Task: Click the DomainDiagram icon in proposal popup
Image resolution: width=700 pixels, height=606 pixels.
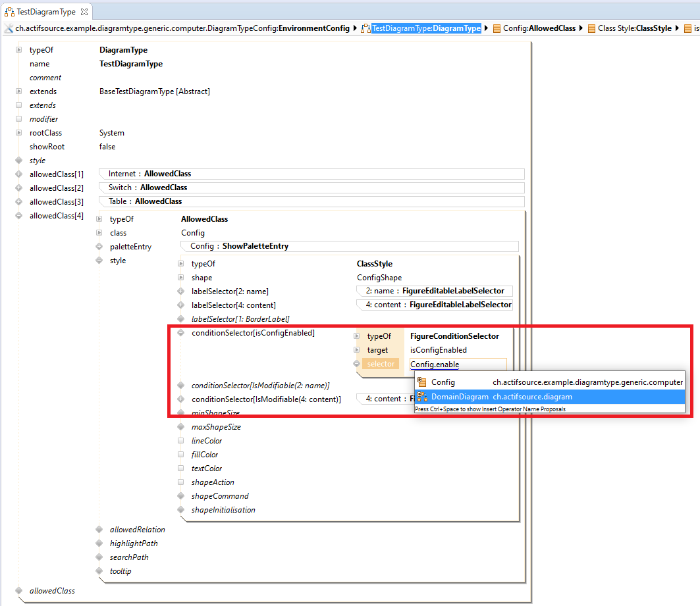Action: [422, 397]
